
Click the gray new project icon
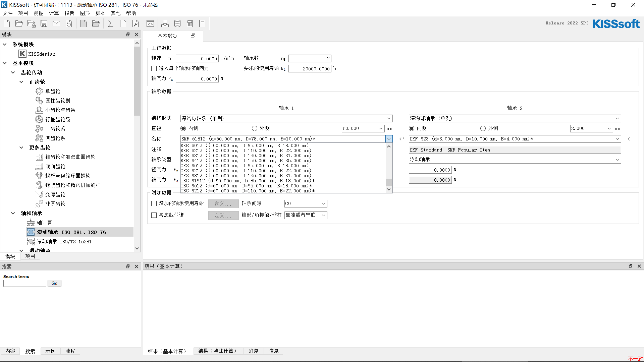click(x=84, y=23)
